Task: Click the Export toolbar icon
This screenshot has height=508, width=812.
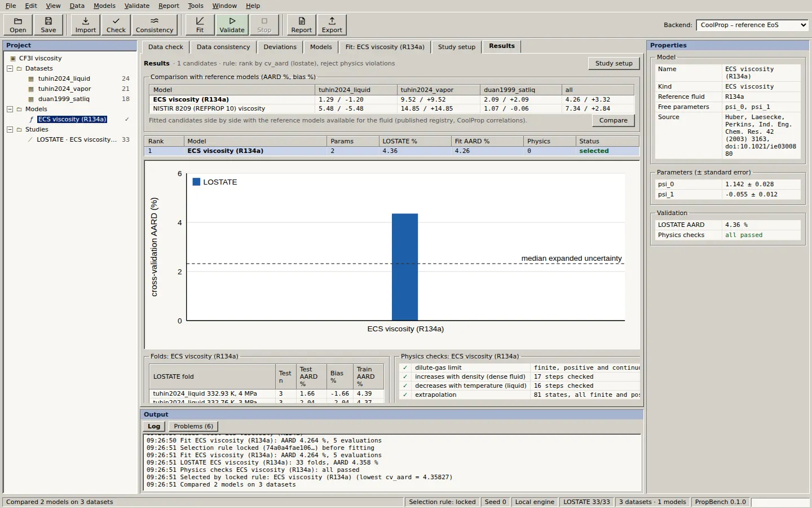Action: click(332, 25)
